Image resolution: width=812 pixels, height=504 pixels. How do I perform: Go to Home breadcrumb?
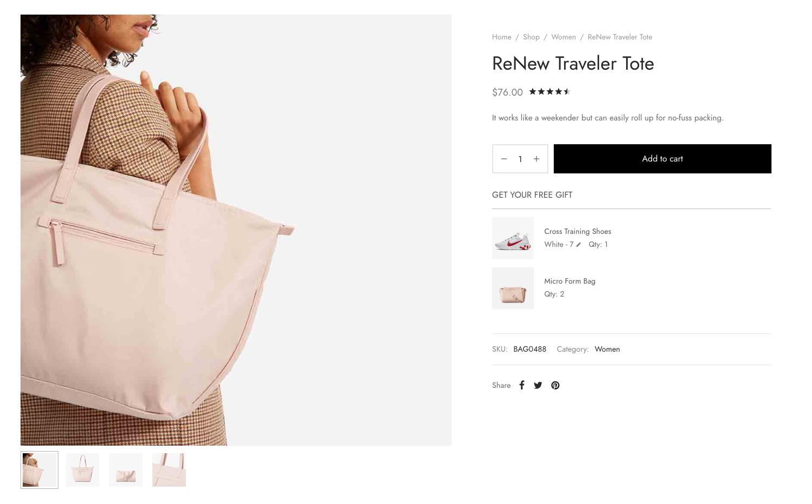tap(501, 37)
